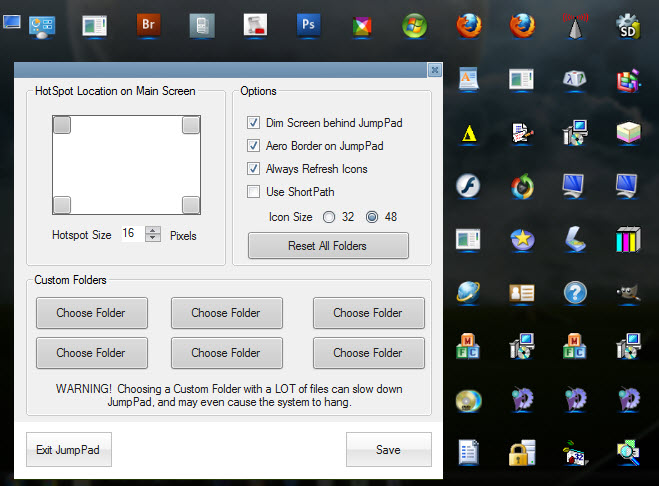Open the document with red stamp icon

[255, 25]
